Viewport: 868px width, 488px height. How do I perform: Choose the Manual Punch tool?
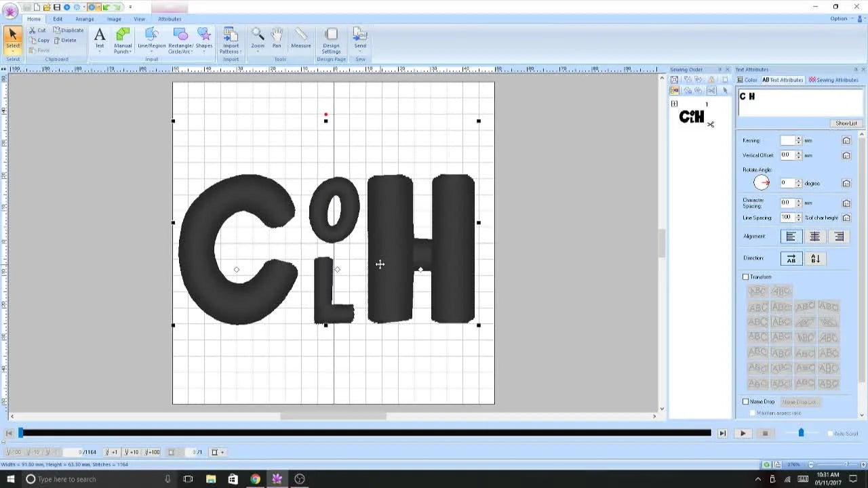click(123, 39)
